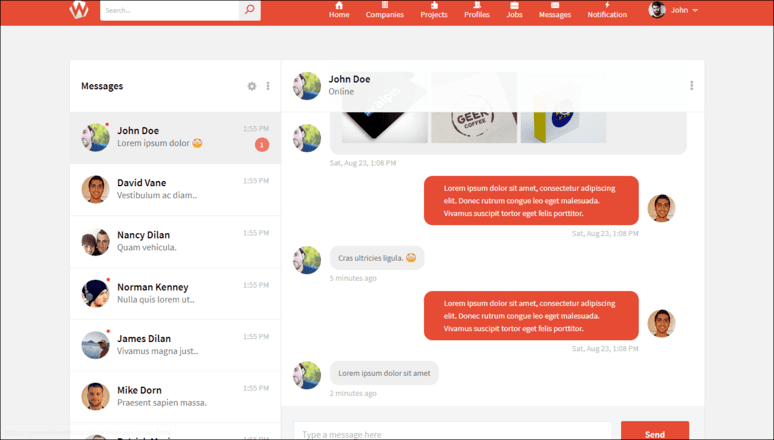Open the Notification menu
This screenshot has height=440, width=774.
(x=607, y=10)
